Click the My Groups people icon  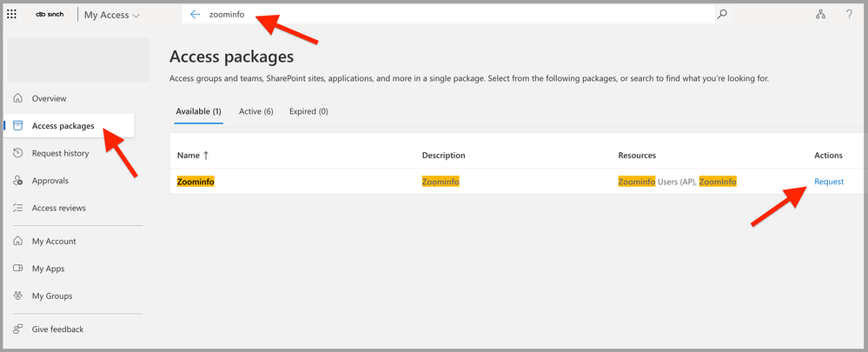pos(17,296)
